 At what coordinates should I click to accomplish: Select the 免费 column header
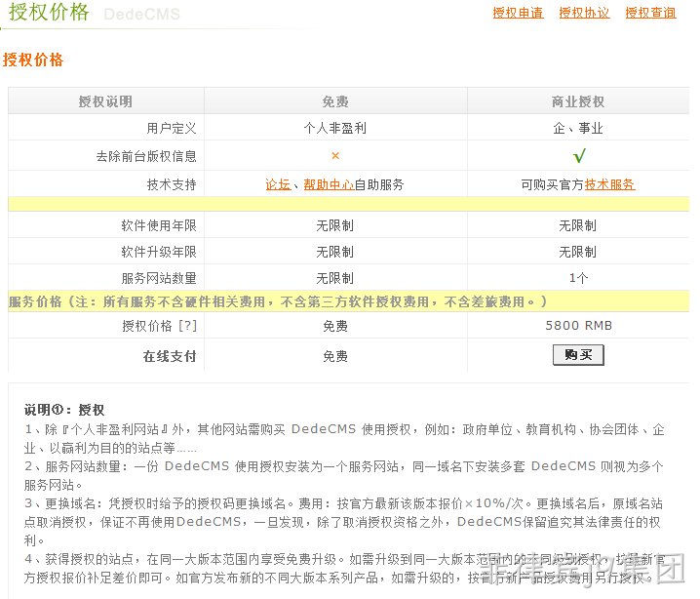pyautogui.click(x=335, y=101)
